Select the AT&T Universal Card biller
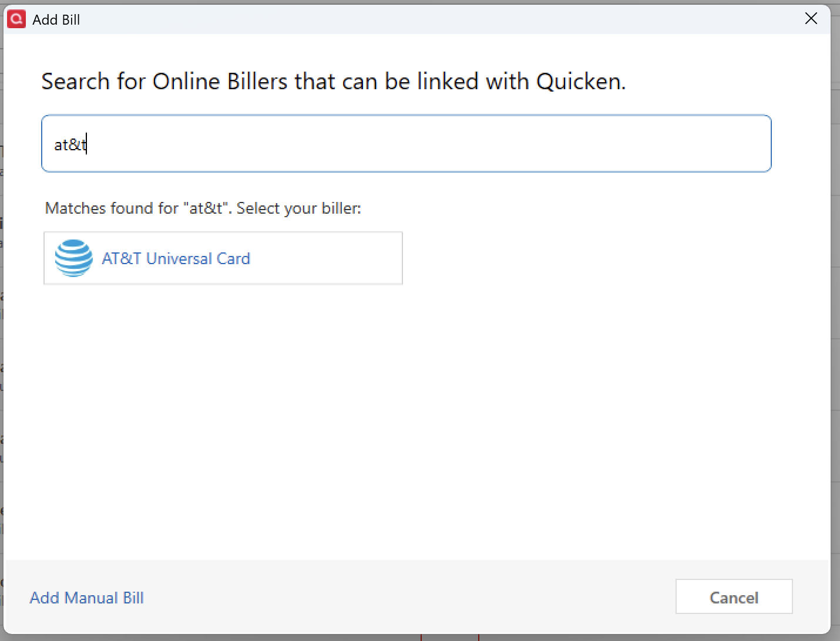The height and width of the screenshot is (641, 840). tap(176, 258)
